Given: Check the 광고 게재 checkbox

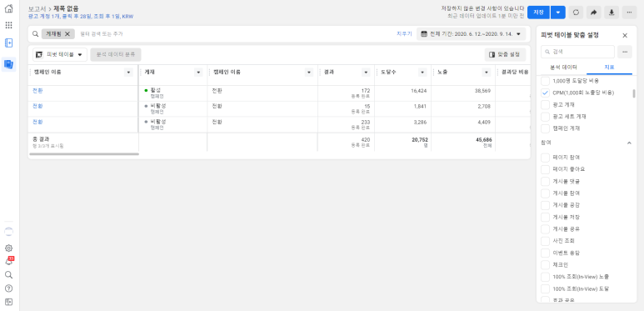Looking at the screenshot, I should (545, 105).
